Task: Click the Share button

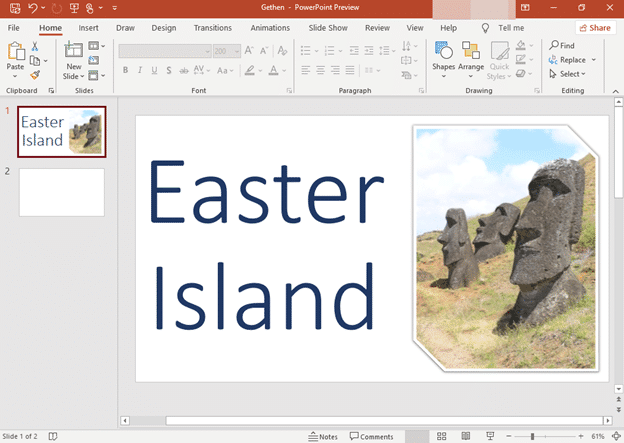Action: point(595,28)
